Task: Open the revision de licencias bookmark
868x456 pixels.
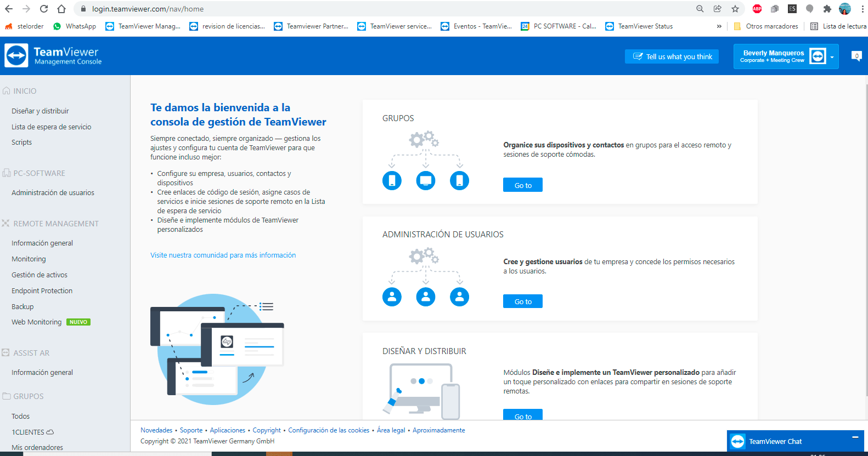Action: [227, 26]
